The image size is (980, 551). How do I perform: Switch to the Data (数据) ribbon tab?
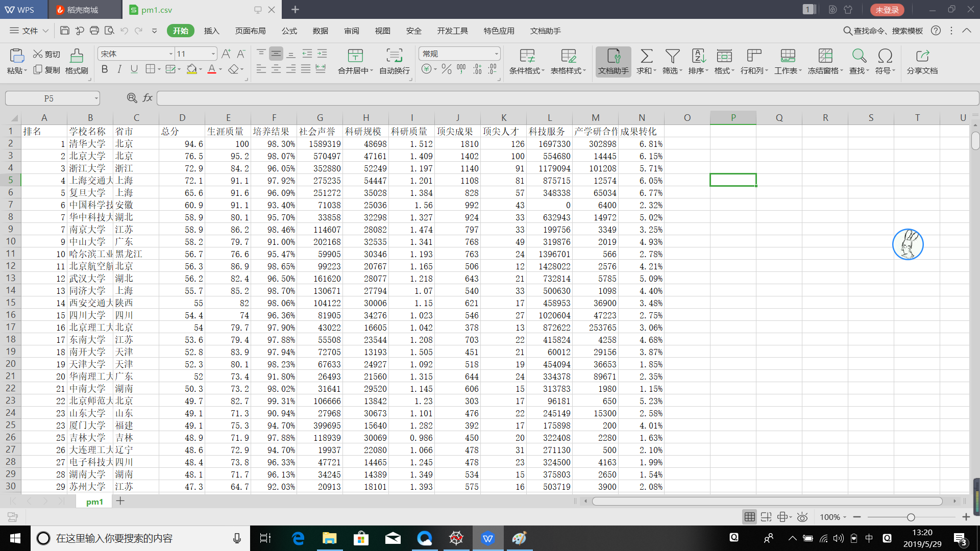(x=320, y=31)
